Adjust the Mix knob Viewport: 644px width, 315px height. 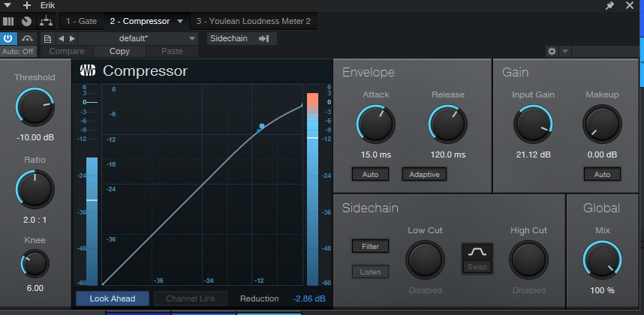click(602, 260)
